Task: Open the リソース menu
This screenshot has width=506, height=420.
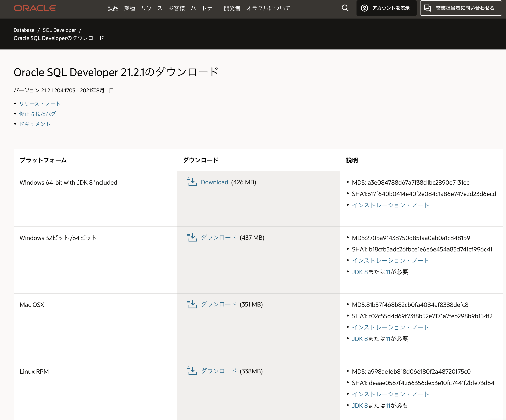Action: click(x=152, y=8)
